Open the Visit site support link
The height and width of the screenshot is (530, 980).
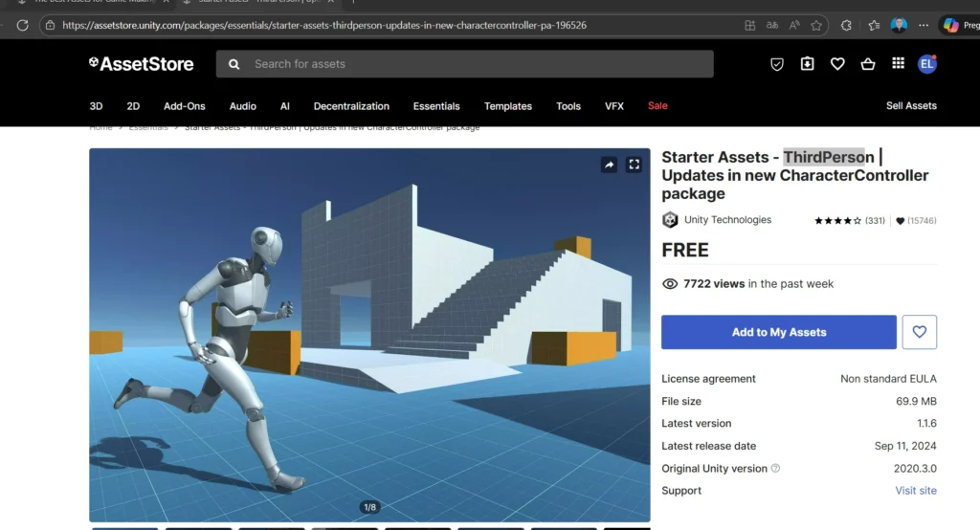click(915, 491)
